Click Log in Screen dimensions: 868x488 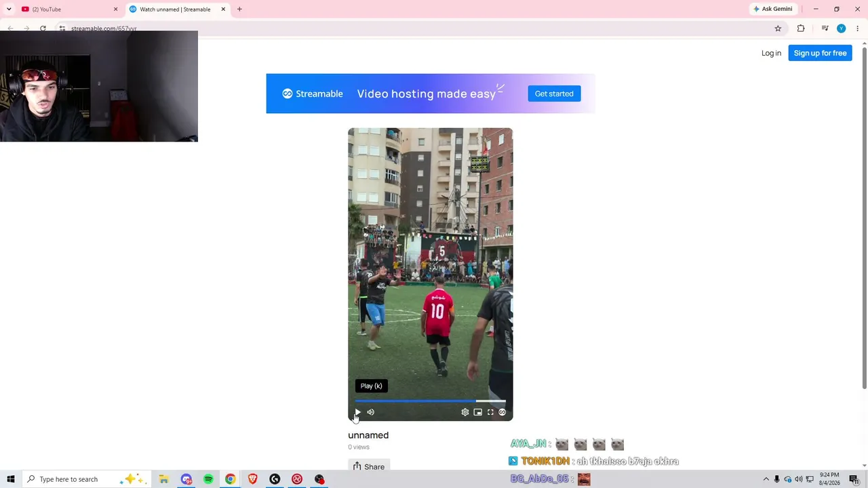(x=771, y=53)
